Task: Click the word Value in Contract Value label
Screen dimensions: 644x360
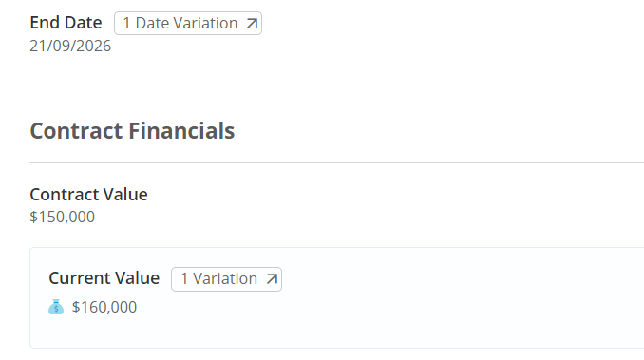Action: click(125, 195)
